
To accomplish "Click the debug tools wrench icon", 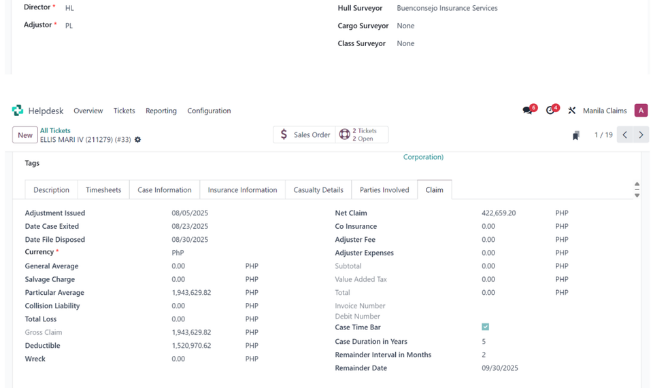I will (572, 110).
